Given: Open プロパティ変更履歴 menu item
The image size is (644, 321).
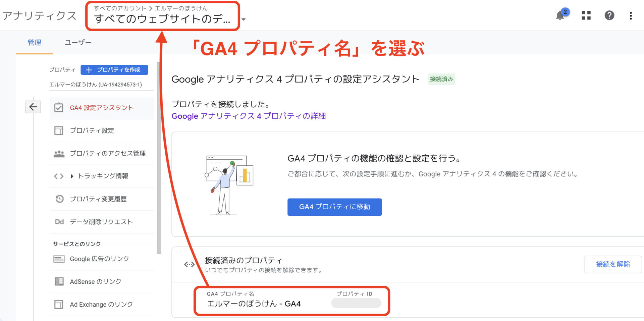Looking at the screenshot, I should pyautogui.click(x=102, y=199).
